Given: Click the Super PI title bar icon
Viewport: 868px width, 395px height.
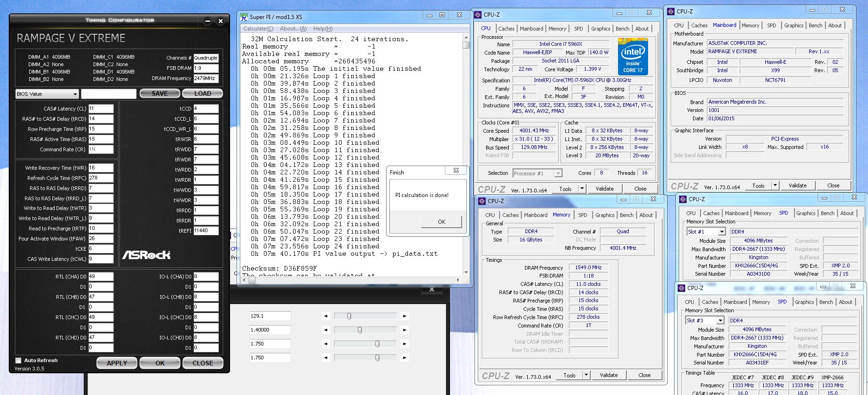Looking at the screenshot, I should pyautogui.click(x=244, y=17).
